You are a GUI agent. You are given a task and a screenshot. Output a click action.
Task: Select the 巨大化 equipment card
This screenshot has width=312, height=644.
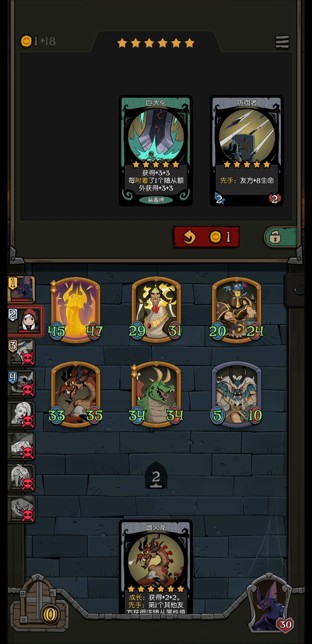click(x=155, y=151)
